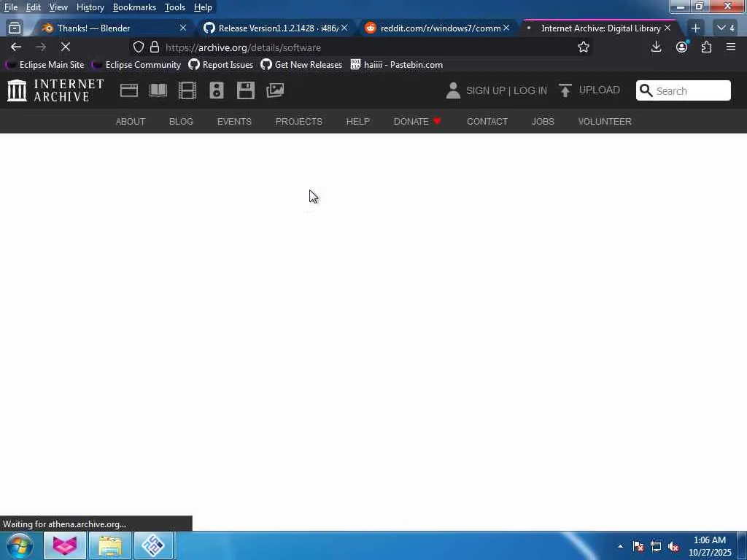
Task: Open the Web collection icon in Archive header
Action: [129, 90]
